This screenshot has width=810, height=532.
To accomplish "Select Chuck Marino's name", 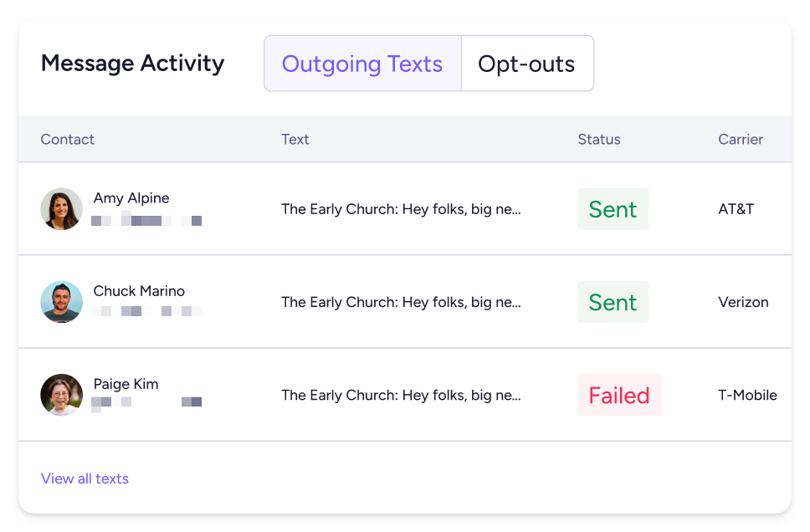I will 139,291.
